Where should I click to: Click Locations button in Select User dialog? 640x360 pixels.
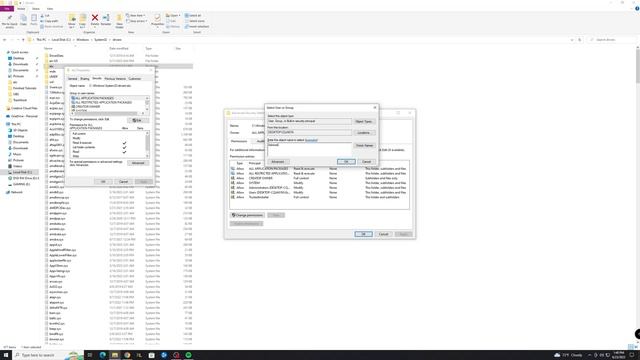(x=363, y=133)
